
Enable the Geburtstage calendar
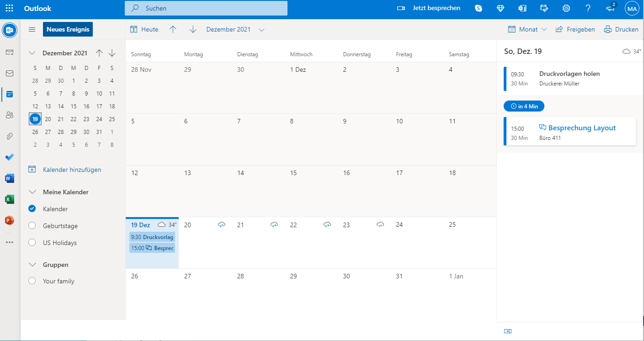coord(32,226)
